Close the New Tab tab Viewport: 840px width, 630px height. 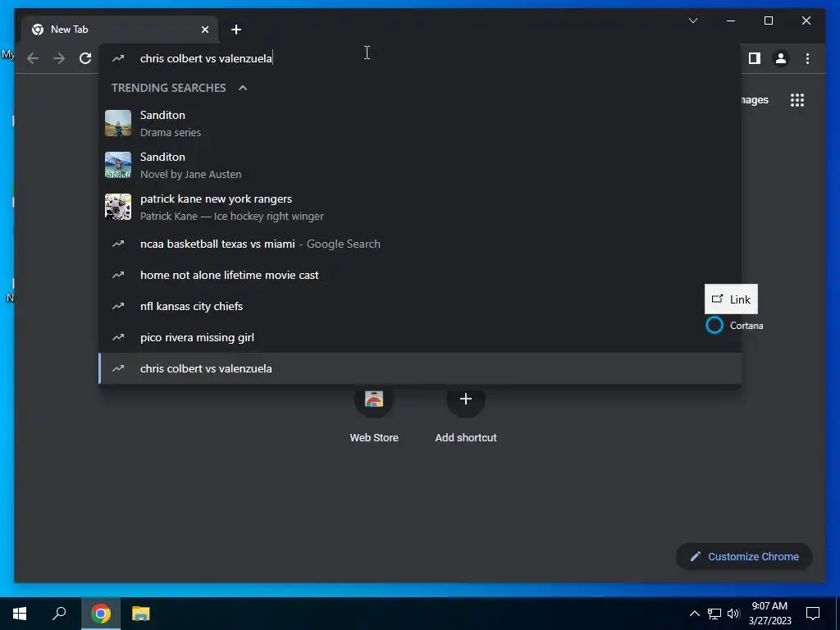[x=204, y=30]
